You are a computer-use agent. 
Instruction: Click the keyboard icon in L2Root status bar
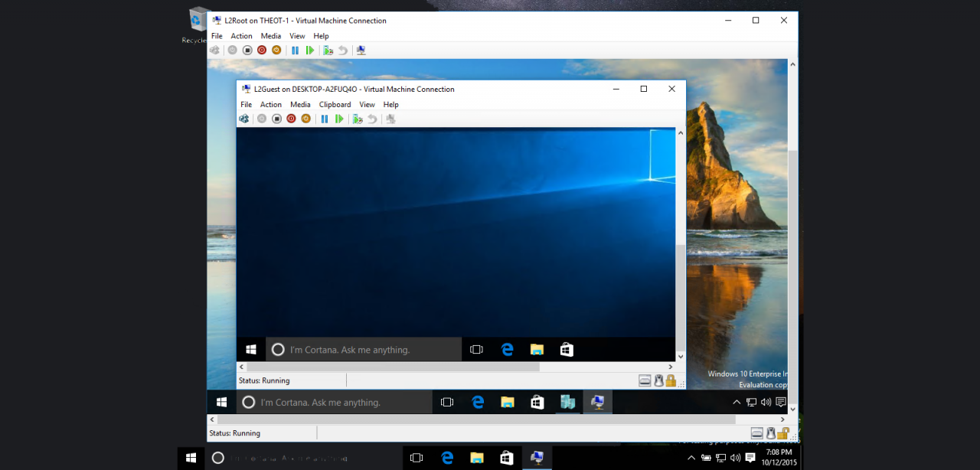(x=756, y=433)
